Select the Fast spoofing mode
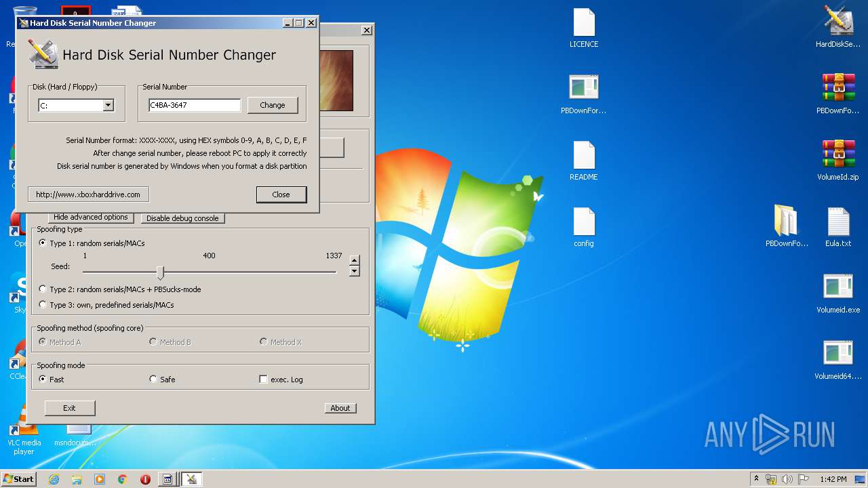Viewport: 868px width, 488px height. point(52,380)
